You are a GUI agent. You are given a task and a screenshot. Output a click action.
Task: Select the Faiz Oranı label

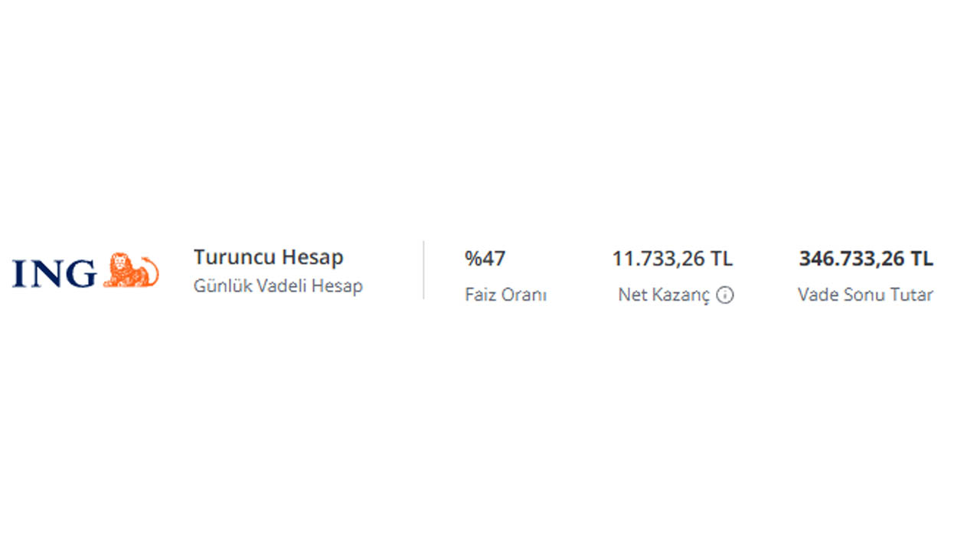pos(505,295)
